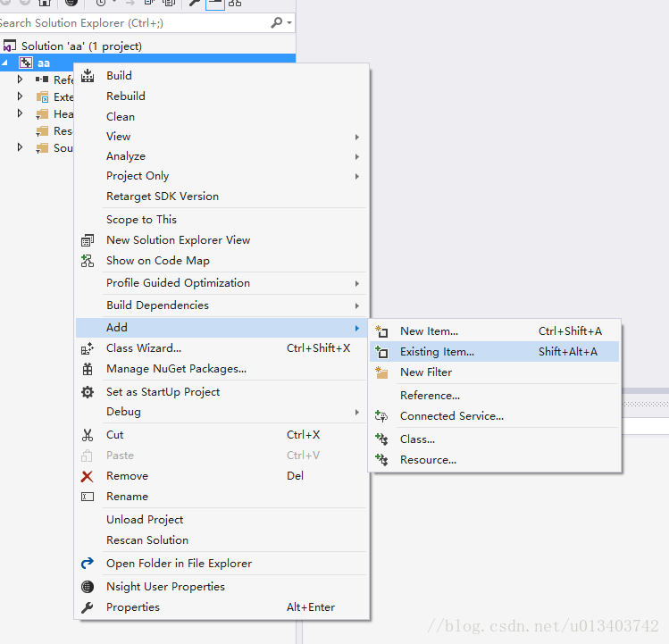Choose Rescan Solution
Screen dimensions: 669x644
point(221,539)
